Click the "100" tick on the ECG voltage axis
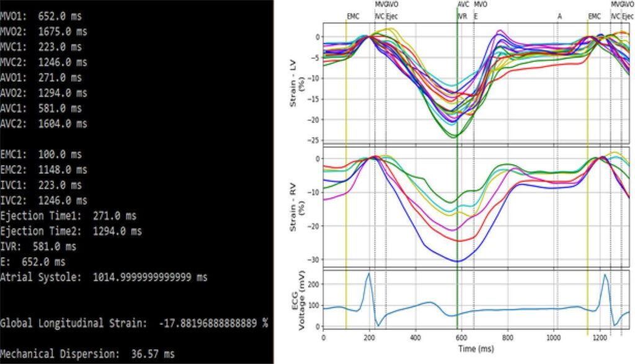The height and width of the screenshot is (364, 635). pos(314,305)
